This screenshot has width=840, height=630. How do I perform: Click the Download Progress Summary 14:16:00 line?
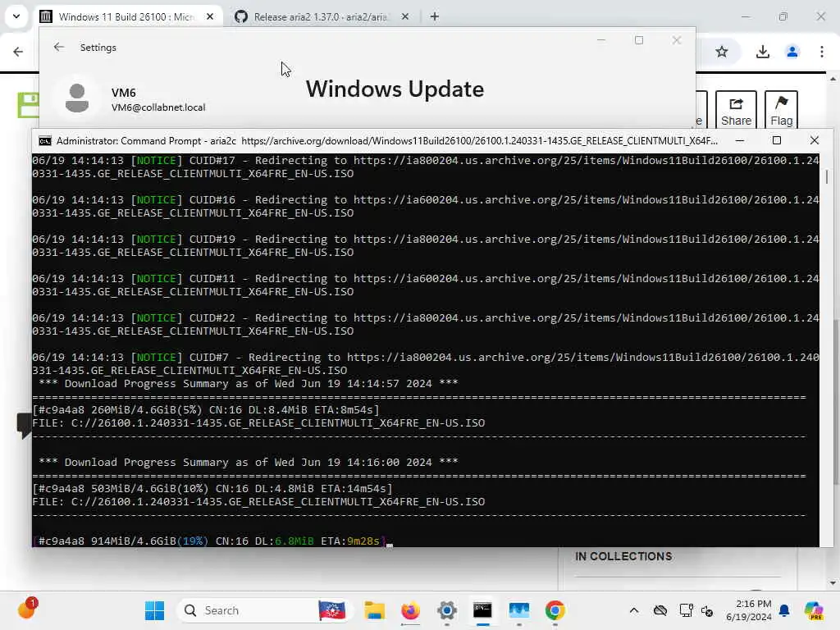pyautogui.click(x=248, y=462)
